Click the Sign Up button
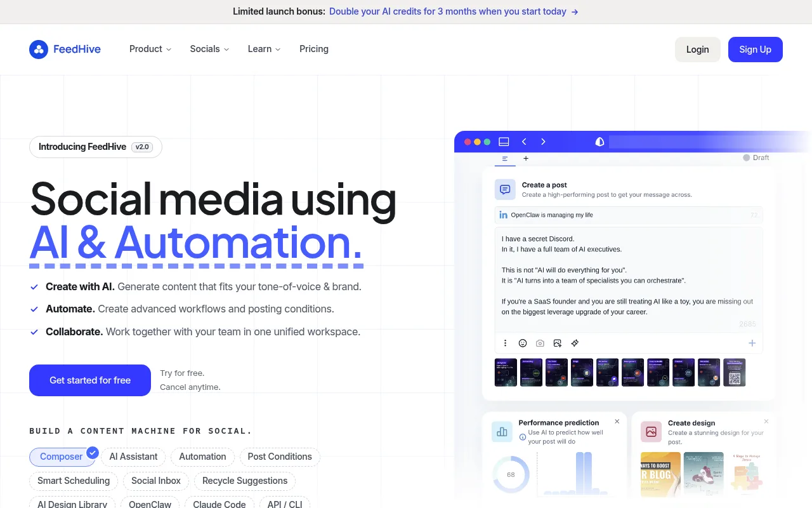This screenshot has height=508, width=812. coord(755,50)
